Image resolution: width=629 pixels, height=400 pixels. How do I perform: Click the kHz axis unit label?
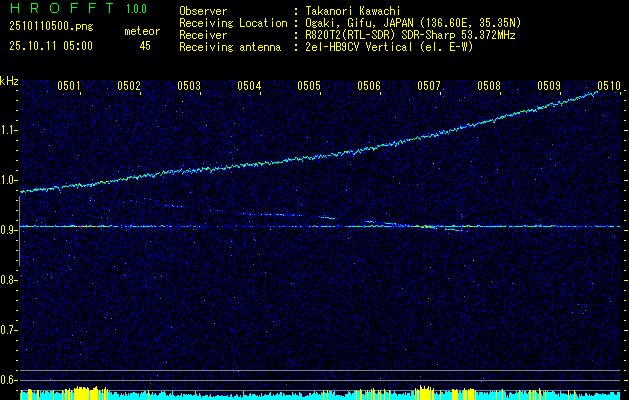pos(9,80)
